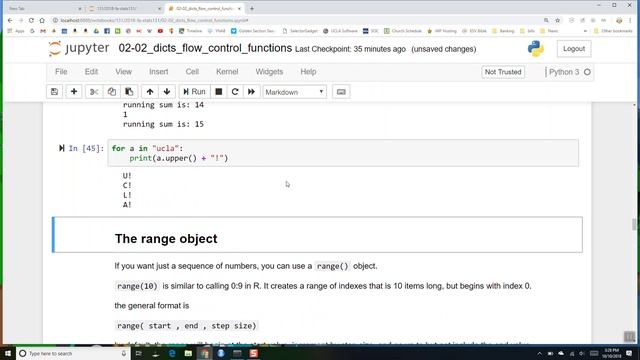Click the browser address bar
The height and width of the screenshot is (360, 640).
coord(298,20)
